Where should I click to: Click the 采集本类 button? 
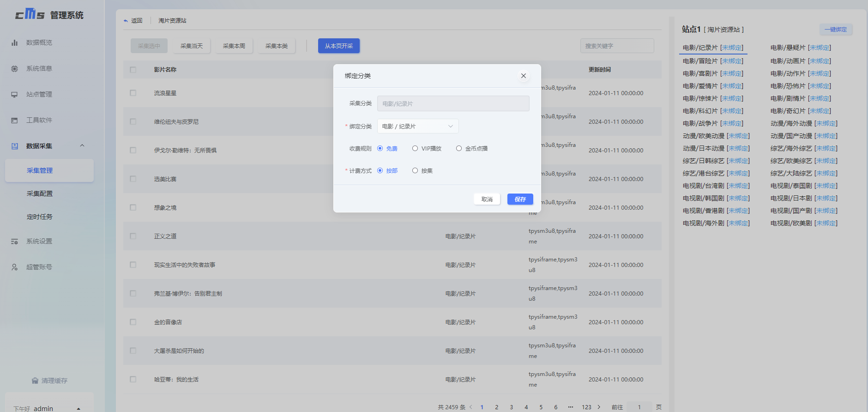click(277, 46)
